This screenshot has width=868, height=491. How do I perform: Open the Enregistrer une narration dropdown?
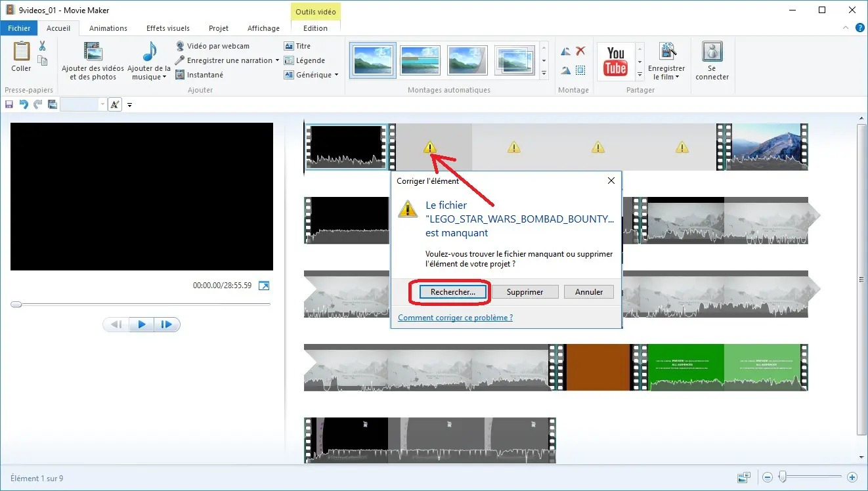pos(277,60)
